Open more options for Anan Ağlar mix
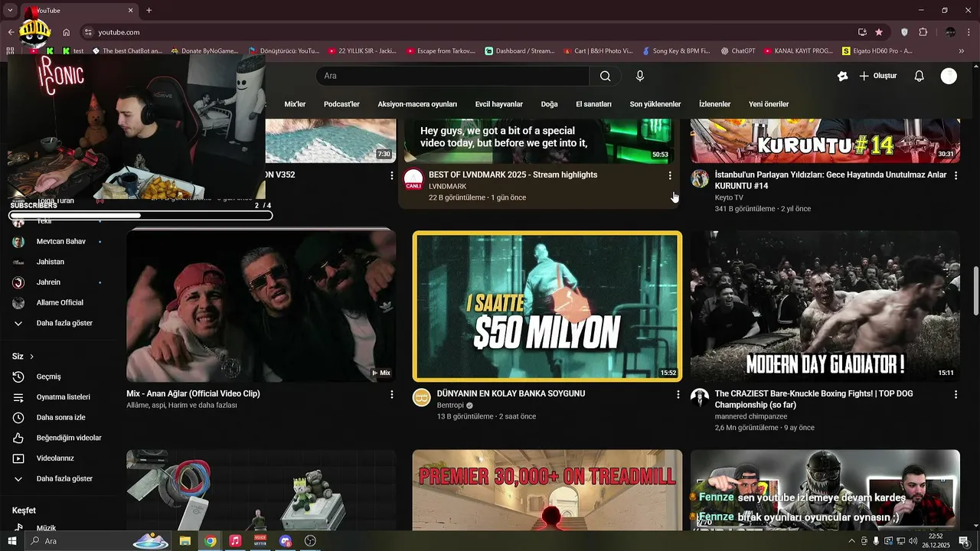This screenshot has height=551, width=980. [x=392, y=394]
